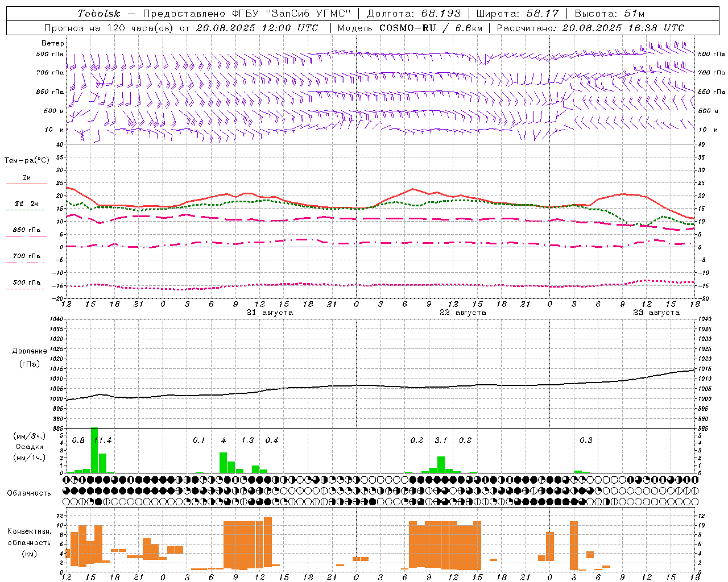Select the model name 'COSMO-RU'
The image size is (728, 582).
coord(408,28)
